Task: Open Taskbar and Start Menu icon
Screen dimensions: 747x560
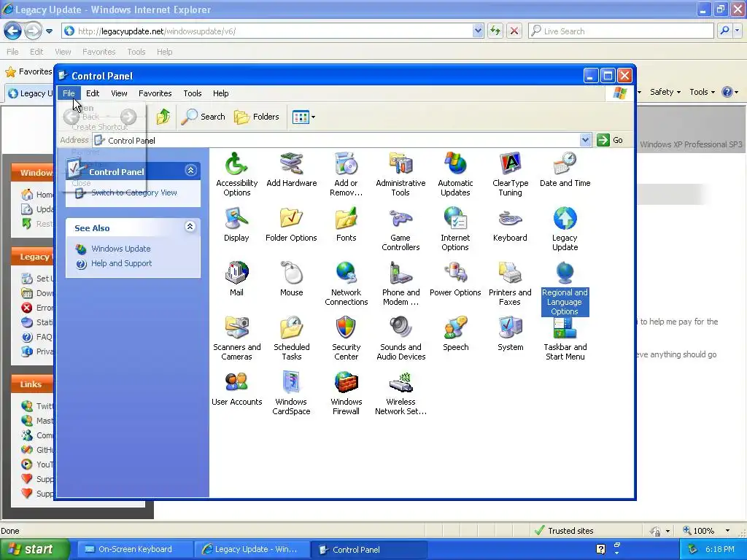Action: point(565,338)
